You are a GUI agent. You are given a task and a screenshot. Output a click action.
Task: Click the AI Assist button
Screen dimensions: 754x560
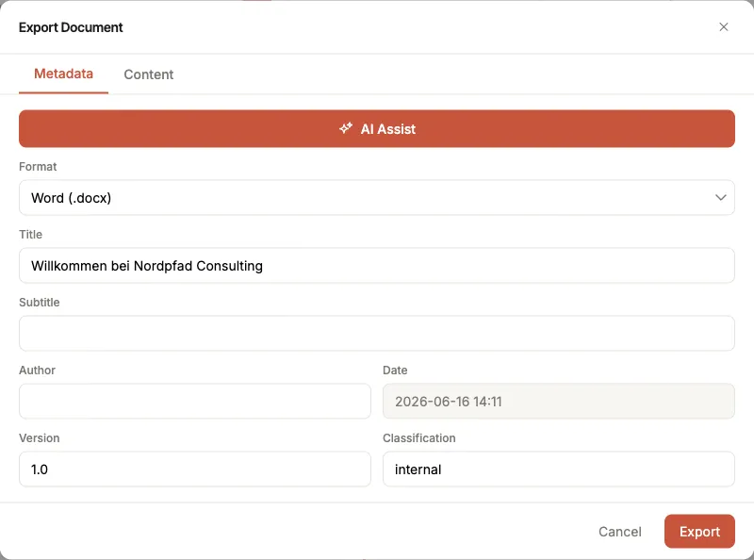(377, 128)
